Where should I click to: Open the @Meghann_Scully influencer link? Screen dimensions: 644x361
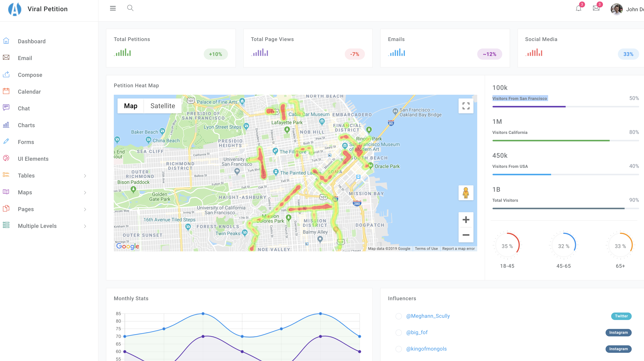tap(428, 316)
